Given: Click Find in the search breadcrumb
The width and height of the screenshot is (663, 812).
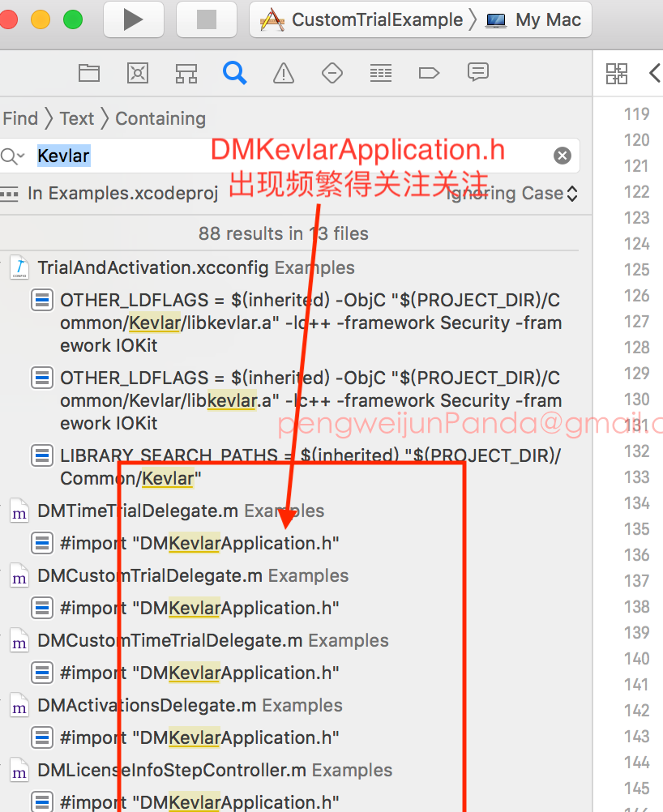Looking at the screenshot, I should pyautogui.click(x=20, y=118).
